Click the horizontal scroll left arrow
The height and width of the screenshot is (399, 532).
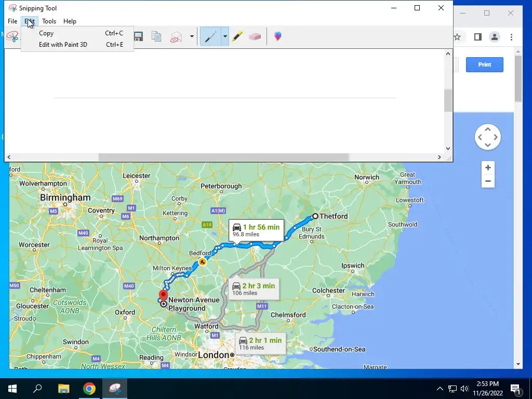pyautogui.click(x=9, y=157)
